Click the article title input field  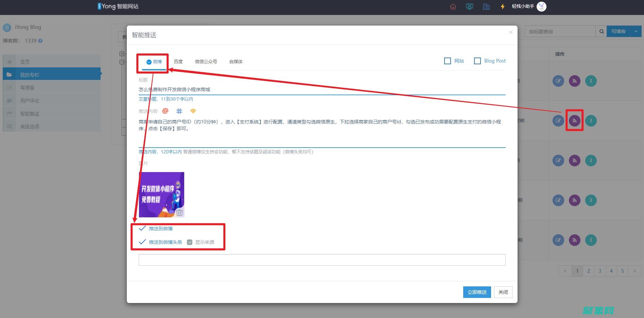(321, 89)
